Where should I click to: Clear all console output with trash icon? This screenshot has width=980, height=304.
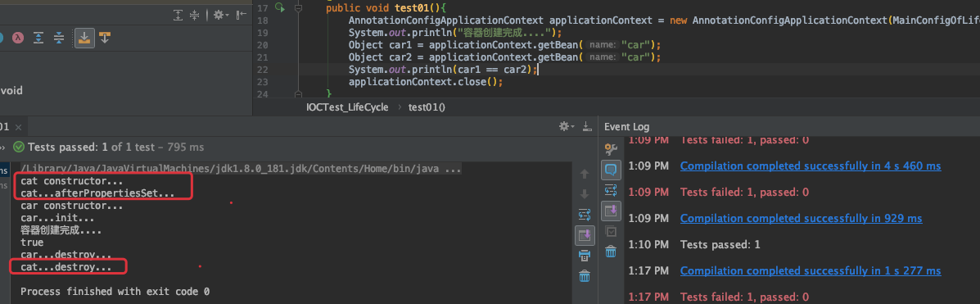click(585, 275)
